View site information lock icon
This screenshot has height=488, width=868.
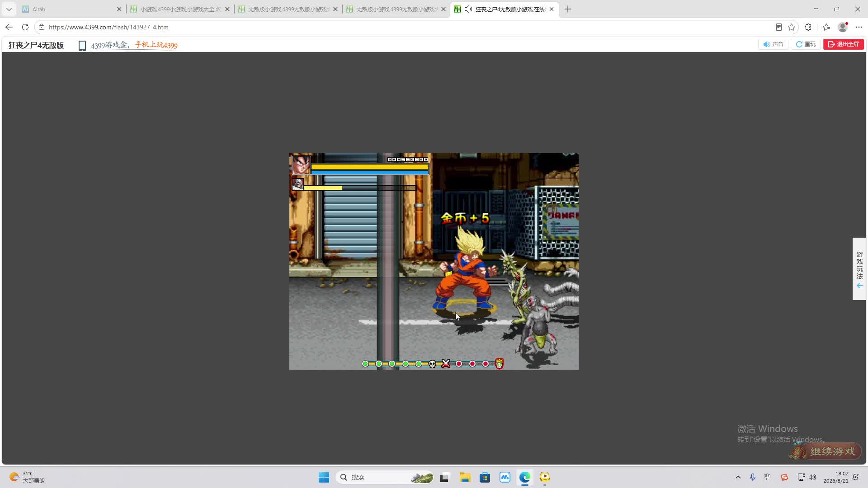pos(42,27)
